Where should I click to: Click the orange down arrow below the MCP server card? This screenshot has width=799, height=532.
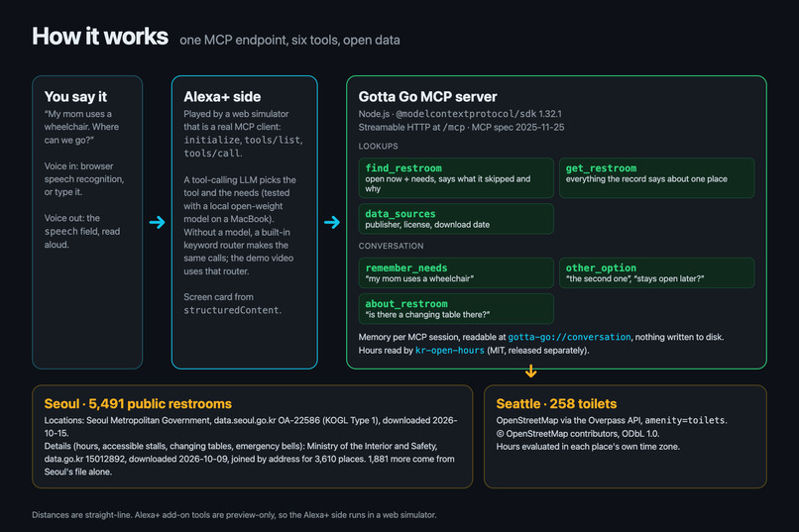(530, 372)
